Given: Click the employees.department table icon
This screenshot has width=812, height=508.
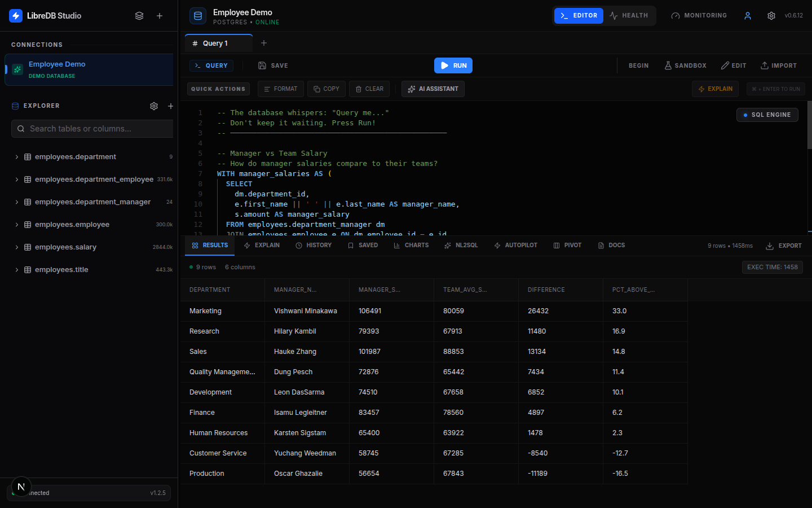Looking at the screenshot, I should (28, 157).
